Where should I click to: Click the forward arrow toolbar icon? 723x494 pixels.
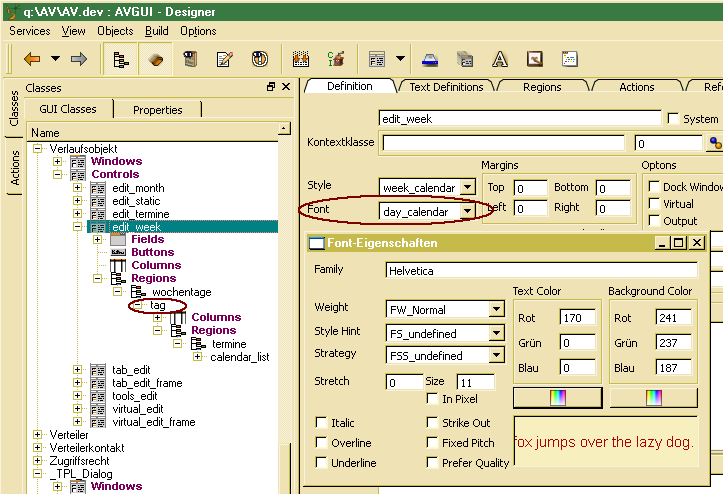(x=78, y=59)
